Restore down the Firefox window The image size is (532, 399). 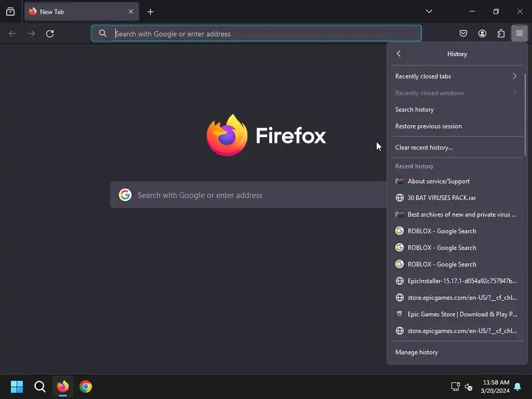pyautogui.click(x=496, y=11)
